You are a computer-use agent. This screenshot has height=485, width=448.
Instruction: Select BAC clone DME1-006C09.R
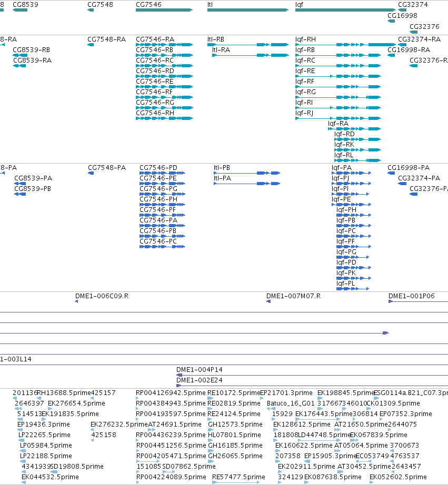102,296
